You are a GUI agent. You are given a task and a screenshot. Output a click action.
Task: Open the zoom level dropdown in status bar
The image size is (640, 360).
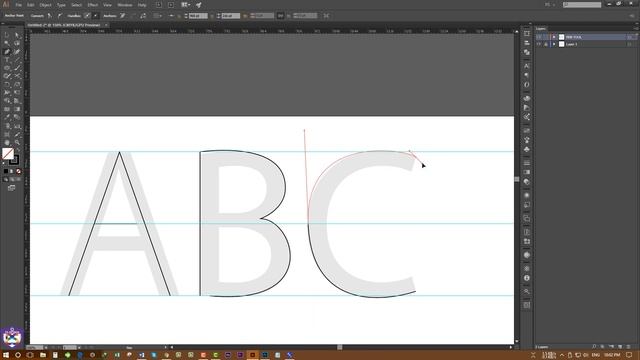click(45, 347)
